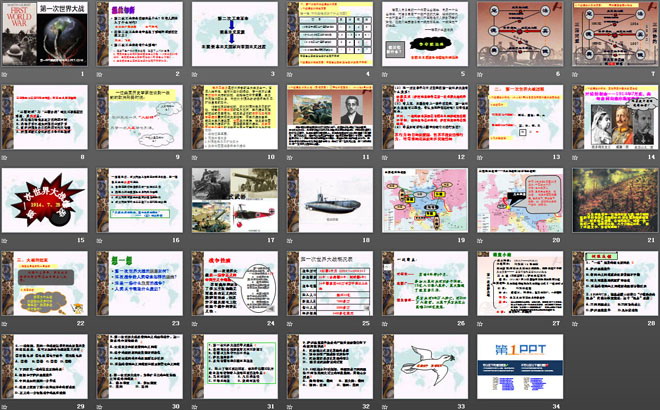
Task: Click animation star icon under slide 23
Action: point(100,325)
